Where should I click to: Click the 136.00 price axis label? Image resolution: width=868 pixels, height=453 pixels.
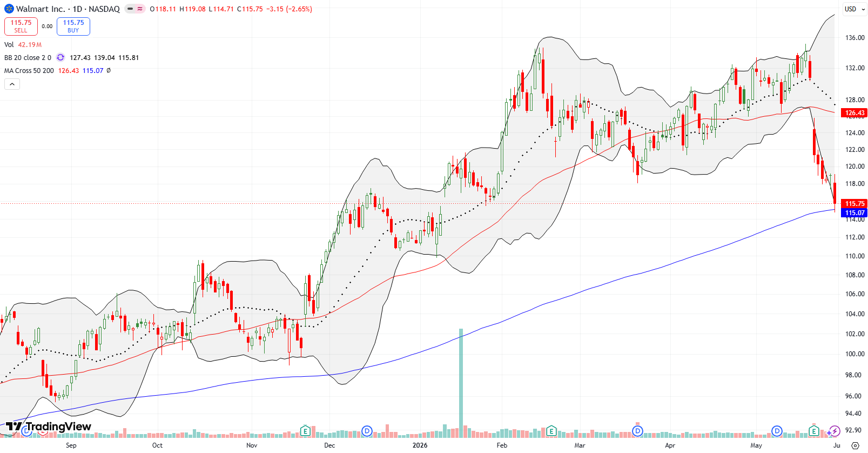pyautogui.click(x=854, y=38)
